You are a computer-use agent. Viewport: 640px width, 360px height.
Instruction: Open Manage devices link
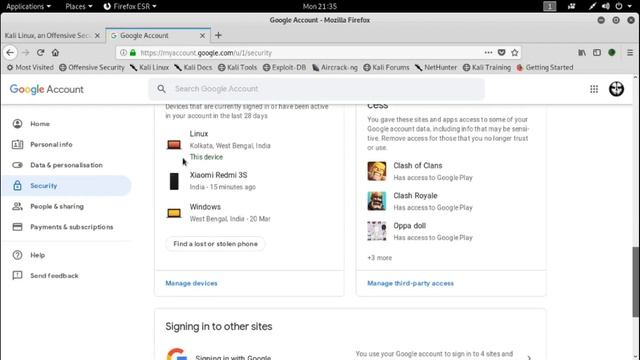click(x=191, y=283)
